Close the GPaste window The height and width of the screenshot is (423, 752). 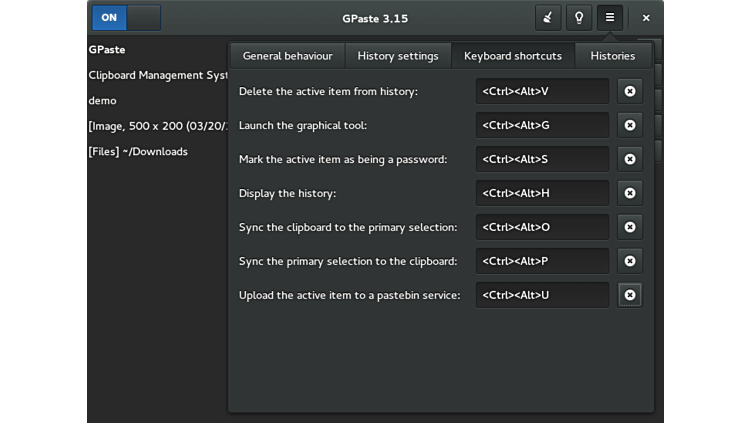pos(646,18)
